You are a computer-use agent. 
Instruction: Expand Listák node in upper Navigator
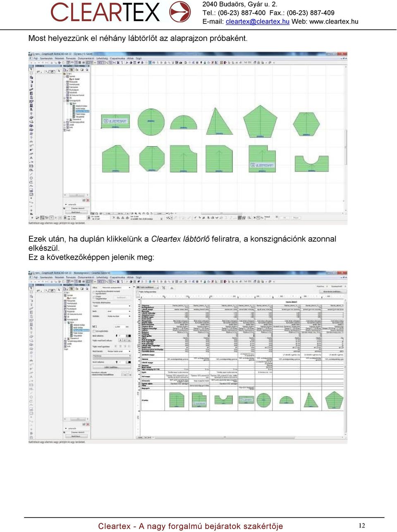65,125
